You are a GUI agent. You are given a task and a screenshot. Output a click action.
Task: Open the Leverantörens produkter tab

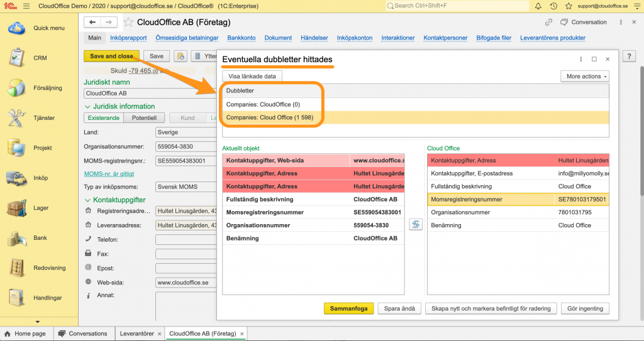(553, 38)
